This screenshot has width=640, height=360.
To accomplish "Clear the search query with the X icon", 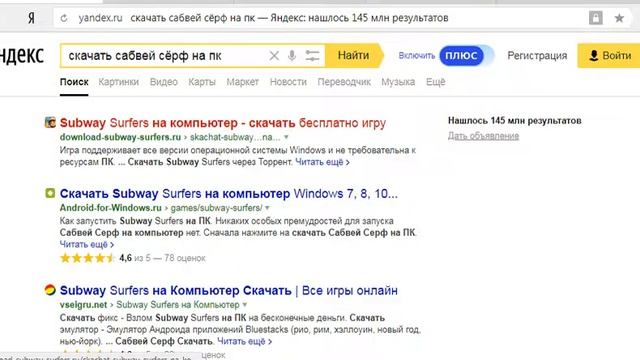I will [274, 56].
